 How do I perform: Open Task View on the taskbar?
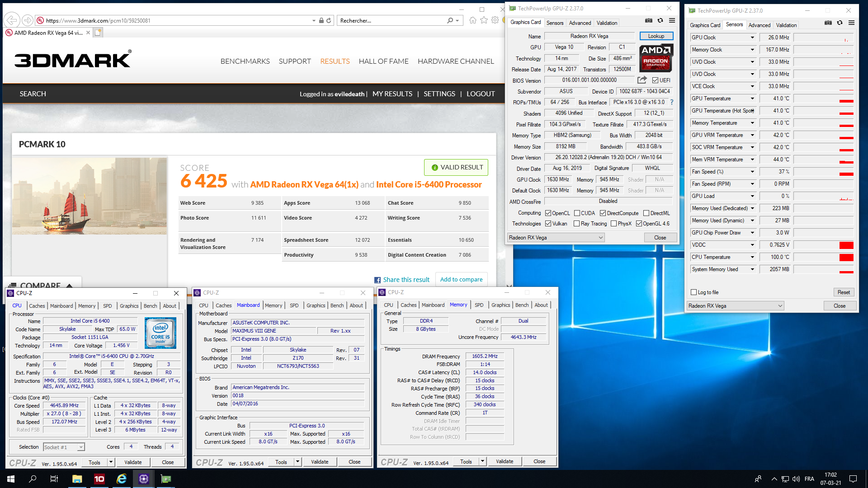click(x=54, y=479)
